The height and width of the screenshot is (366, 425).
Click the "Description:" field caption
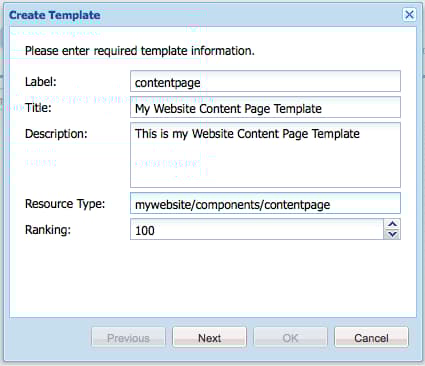56,134
